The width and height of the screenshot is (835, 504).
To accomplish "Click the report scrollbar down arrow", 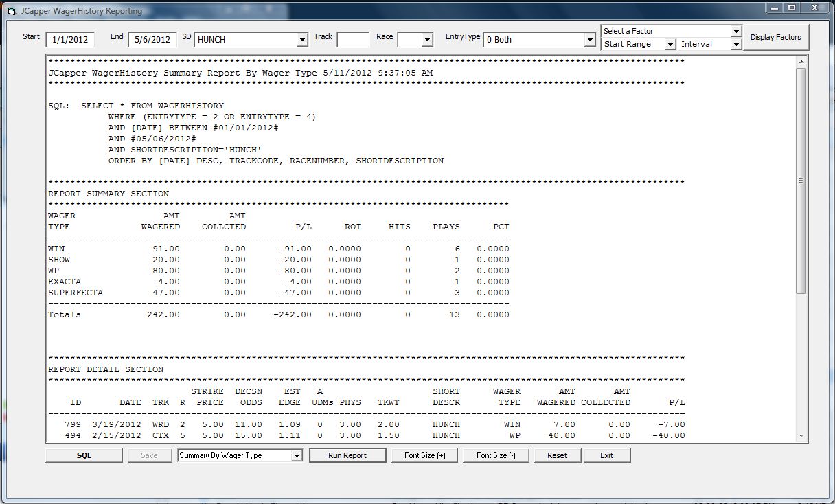I will click(801, 435).
